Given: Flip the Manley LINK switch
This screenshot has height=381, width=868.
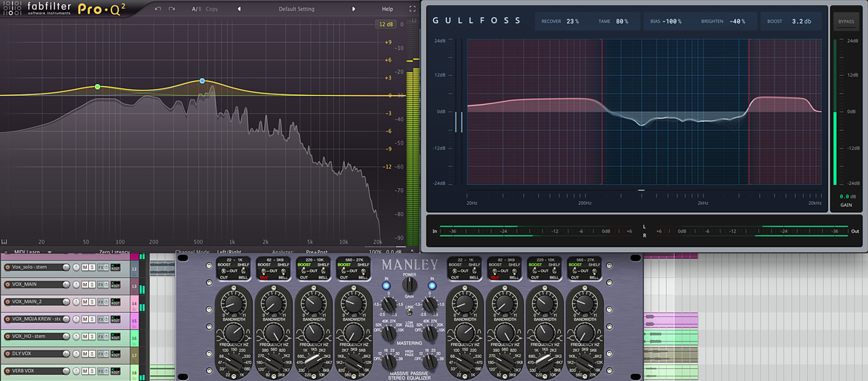Looking at the screenshot, I should 409,313.
